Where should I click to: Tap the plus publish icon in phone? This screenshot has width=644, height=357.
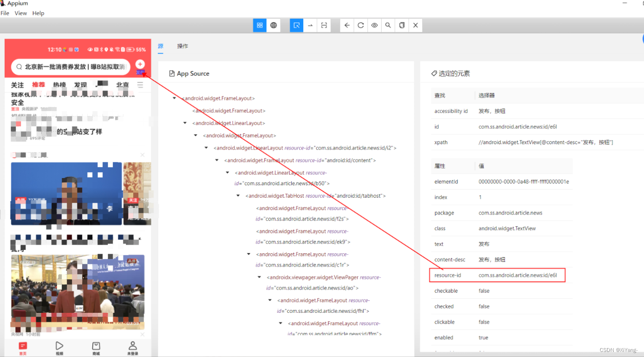point(140,64)
